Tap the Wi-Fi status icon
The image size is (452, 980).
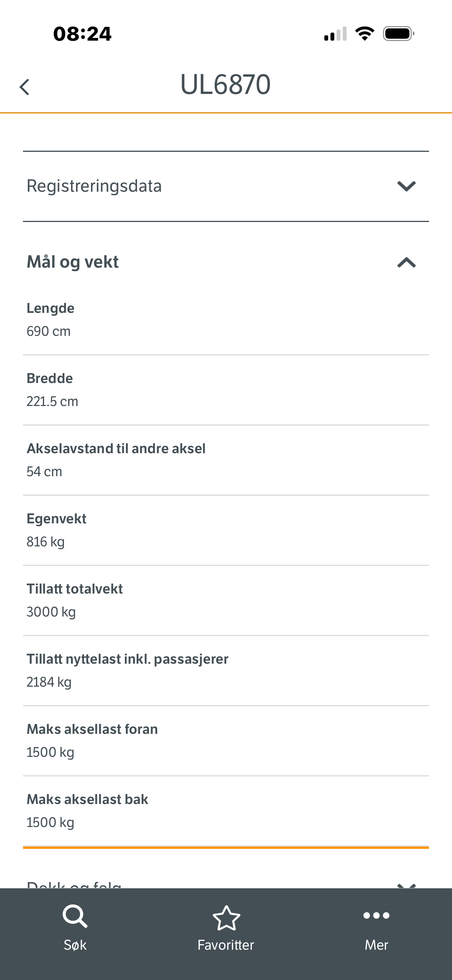pyautogui.click(x=365, y=34)
